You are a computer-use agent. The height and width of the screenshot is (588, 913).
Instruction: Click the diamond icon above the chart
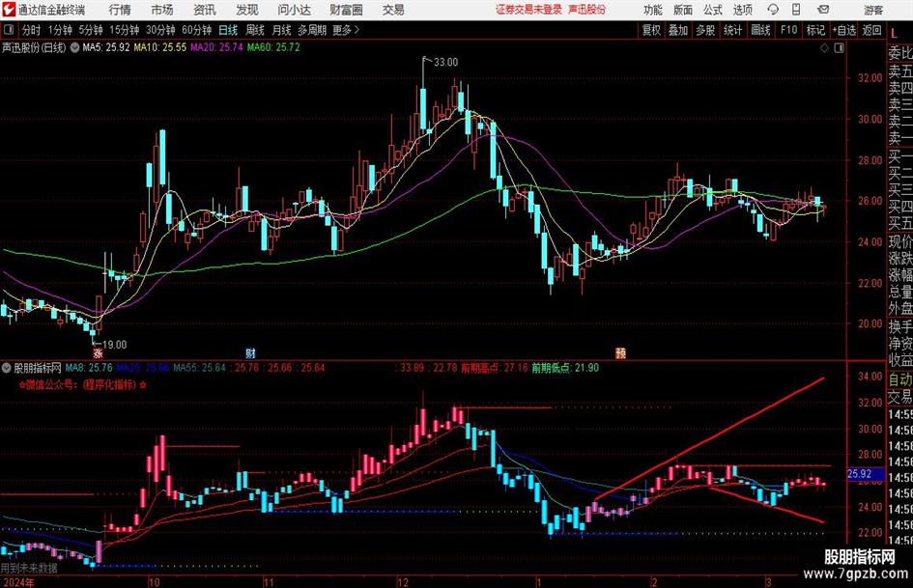[824, 48]
